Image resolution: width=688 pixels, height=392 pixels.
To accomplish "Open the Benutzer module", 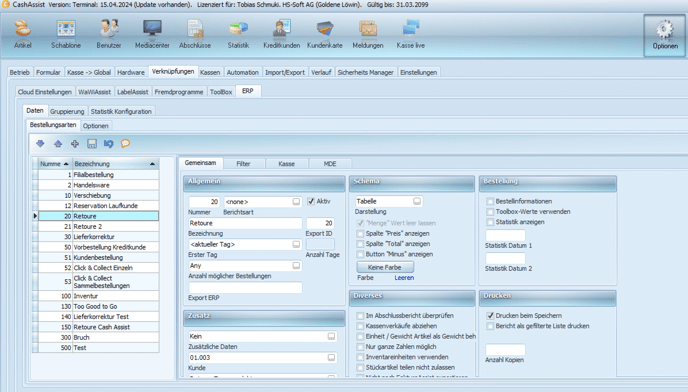I will [x=109, y=34].
